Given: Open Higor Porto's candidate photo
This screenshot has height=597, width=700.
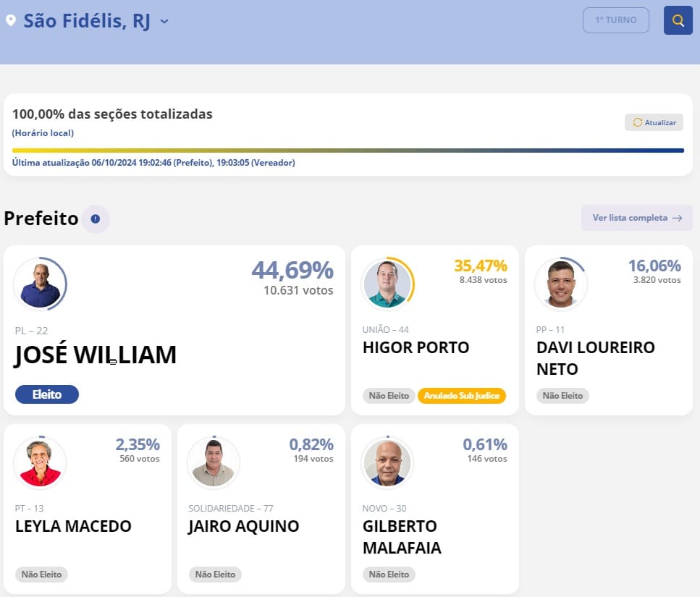Looking at the screenshot, I should point(387,284).
